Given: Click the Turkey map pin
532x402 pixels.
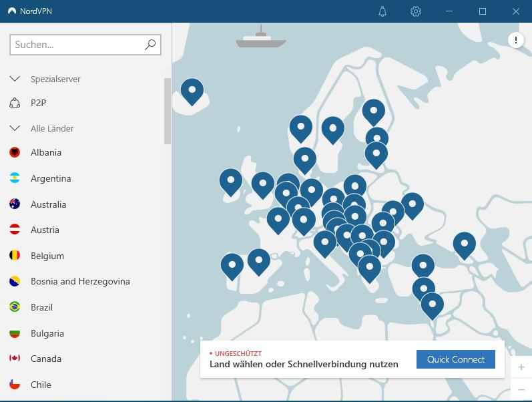Looking at the screenshot, I should [x=423, y=266].
